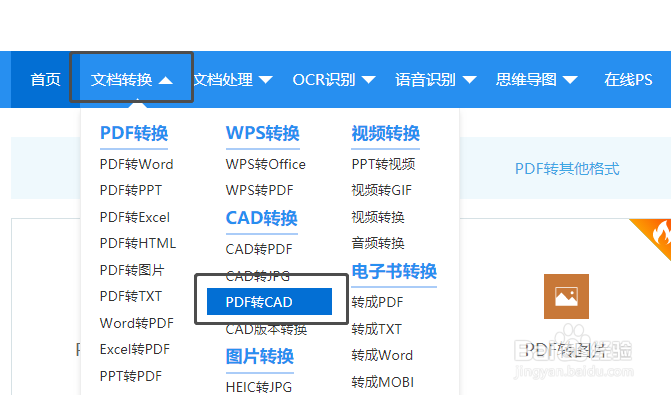Choose PDF转图片 from dropdown list

[132, 270]
